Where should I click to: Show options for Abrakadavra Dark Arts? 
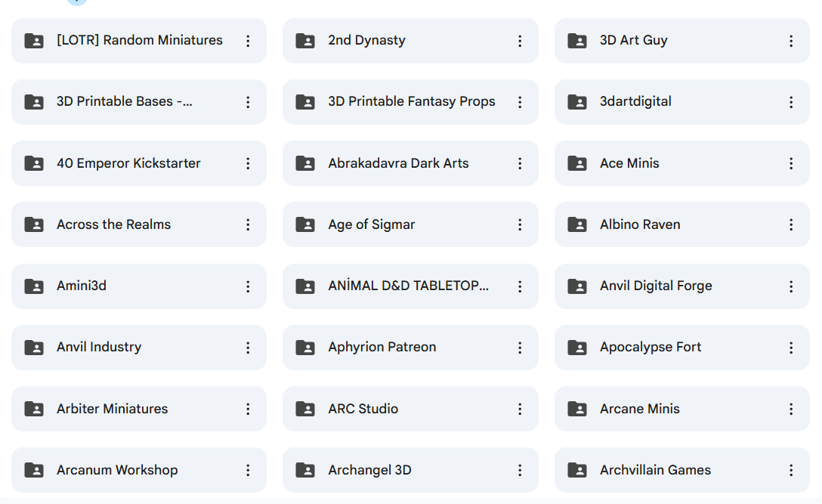coord(520,164)
